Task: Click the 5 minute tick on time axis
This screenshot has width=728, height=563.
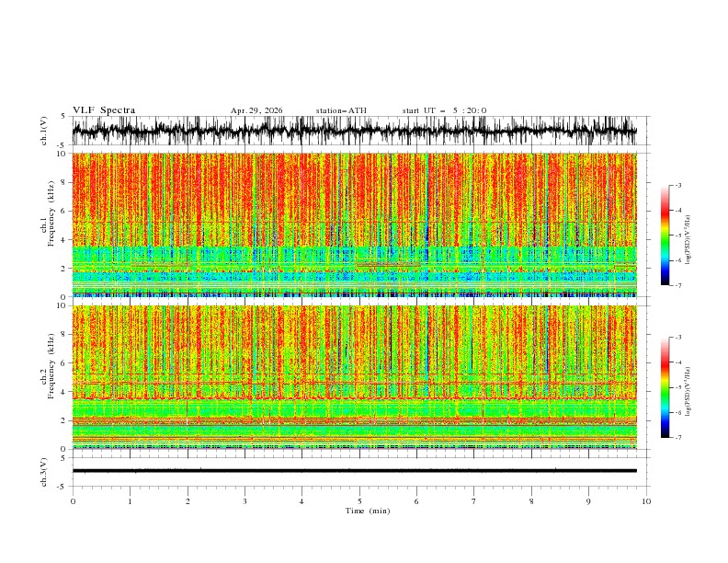Action: click(x=359, y=501)
